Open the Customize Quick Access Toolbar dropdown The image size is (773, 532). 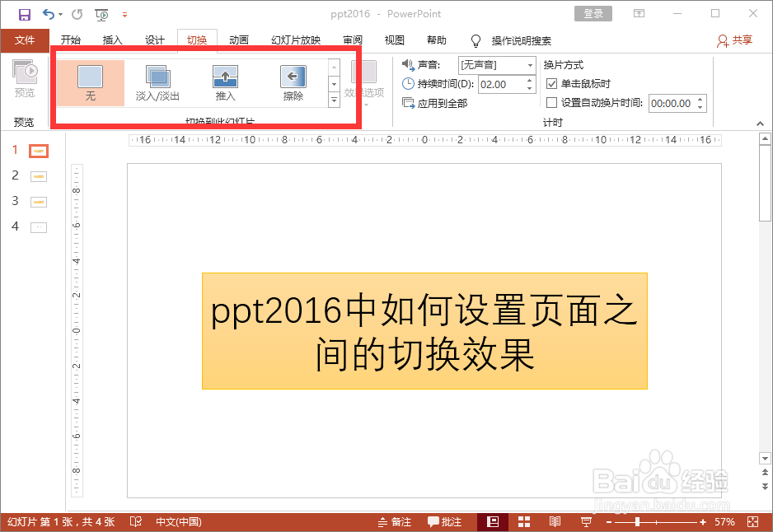click(x=124, y=15)
